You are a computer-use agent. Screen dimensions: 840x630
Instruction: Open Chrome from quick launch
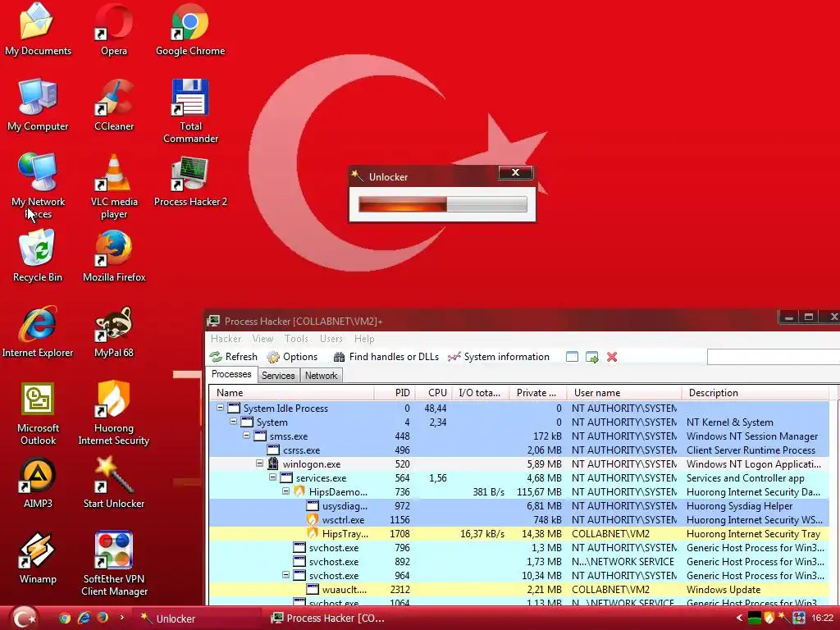tap(65, 619)
